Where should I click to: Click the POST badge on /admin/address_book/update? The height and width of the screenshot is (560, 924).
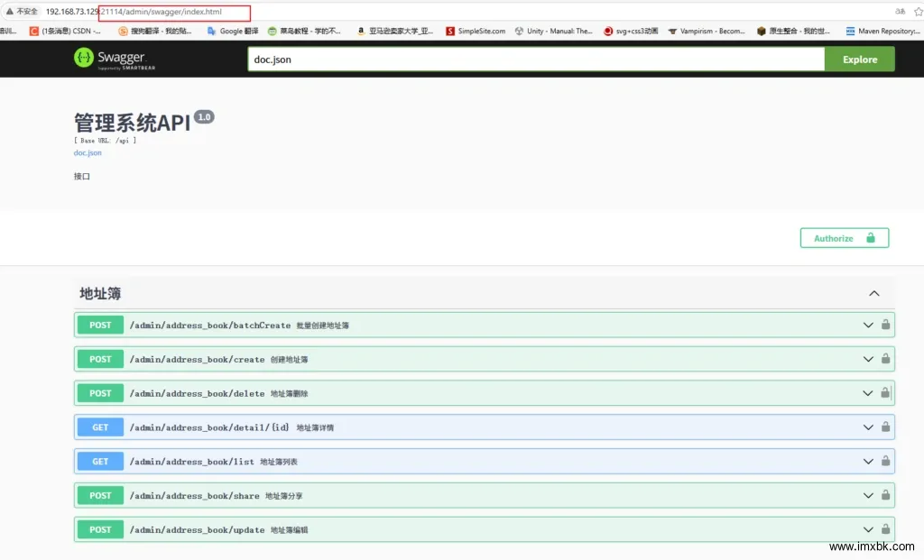[x=99, y=529]
